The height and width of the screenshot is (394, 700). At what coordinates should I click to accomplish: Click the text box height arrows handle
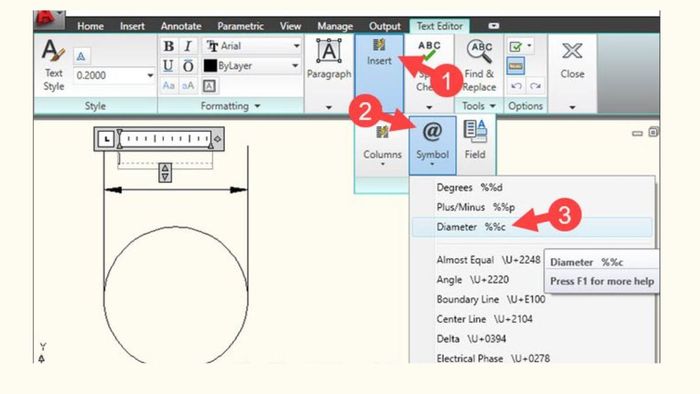coord(165,173)
